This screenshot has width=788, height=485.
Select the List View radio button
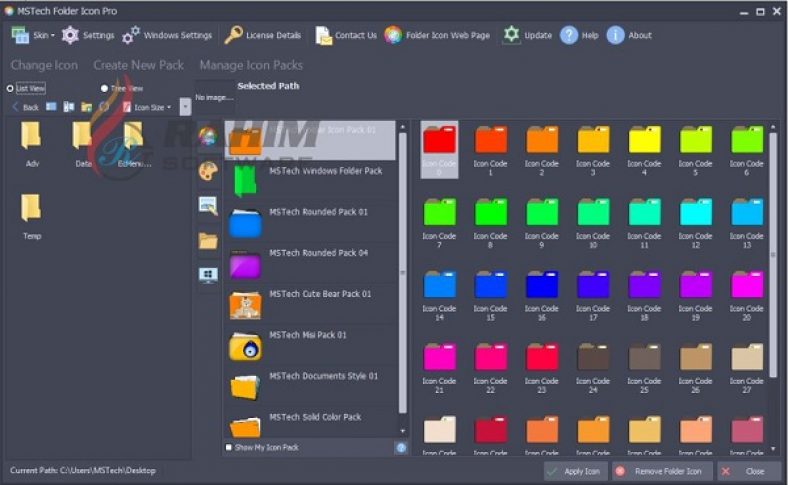click(10, 88)
